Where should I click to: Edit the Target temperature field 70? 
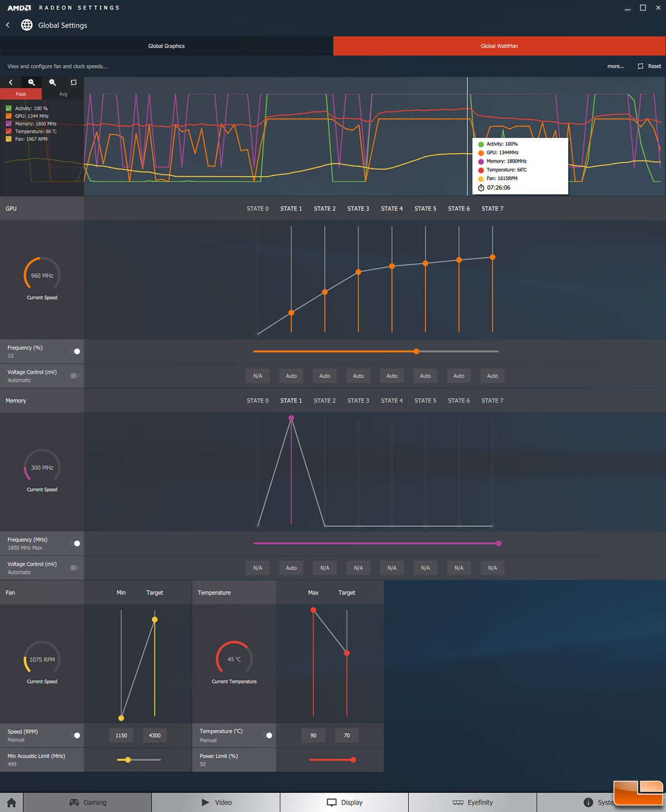pyautogui.click(x=347, y=735)
